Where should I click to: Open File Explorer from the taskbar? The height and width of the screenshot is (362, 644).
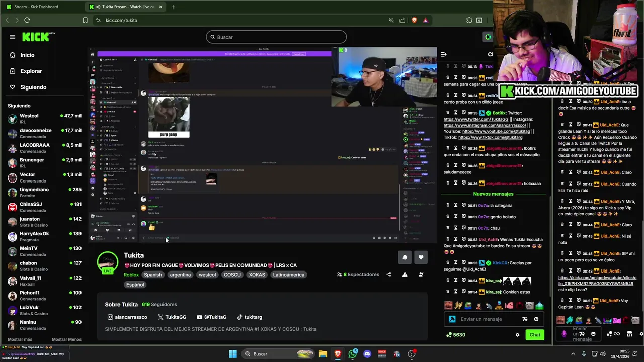click(x=323, y=354)
